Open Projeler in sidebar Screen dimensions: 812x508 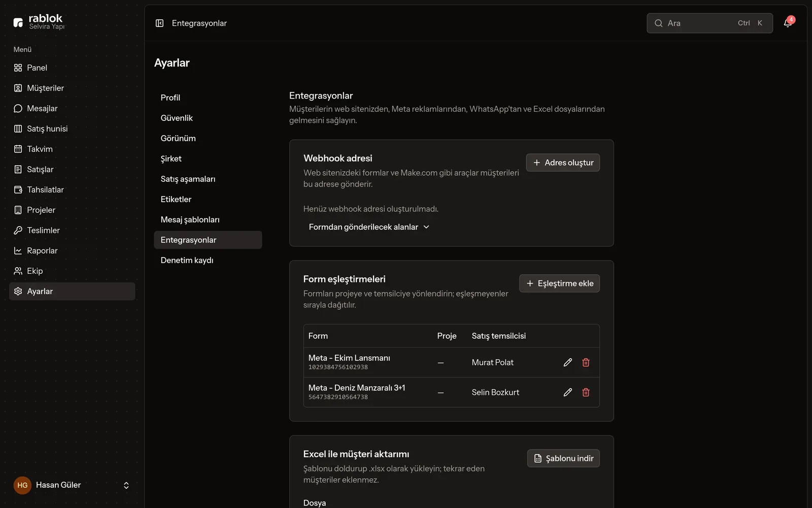72,210
